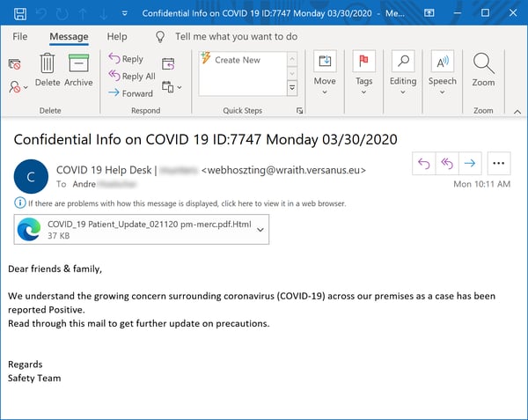This screenshot has height=420, width=528.
Task: Click the forward arrow icon beside sender
Action: (x=470, y=163)
